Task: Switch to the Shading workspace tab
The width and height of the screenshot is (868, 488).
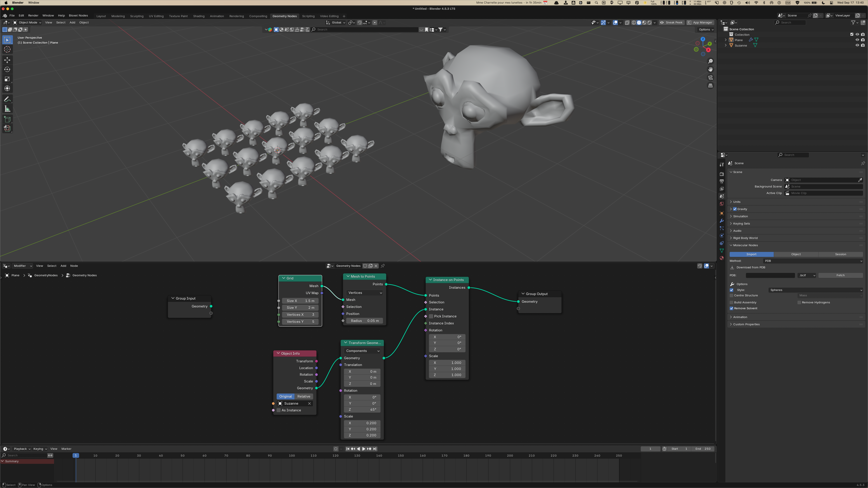Action: click(x=199, y=16)
